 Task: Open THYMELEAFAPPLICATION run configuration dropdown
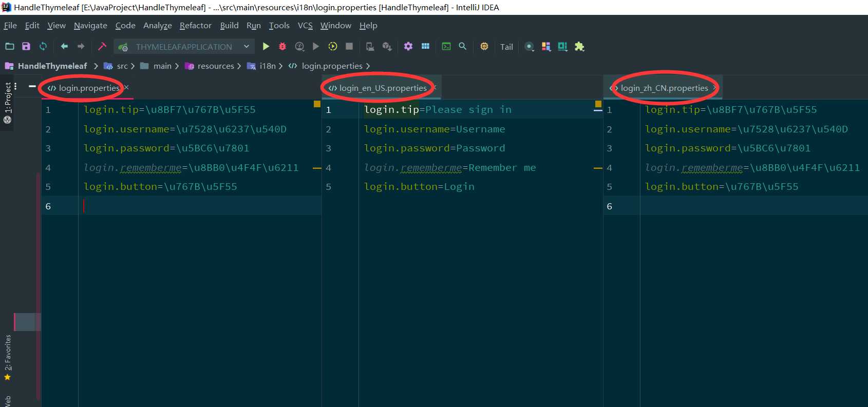click(184, 47)
